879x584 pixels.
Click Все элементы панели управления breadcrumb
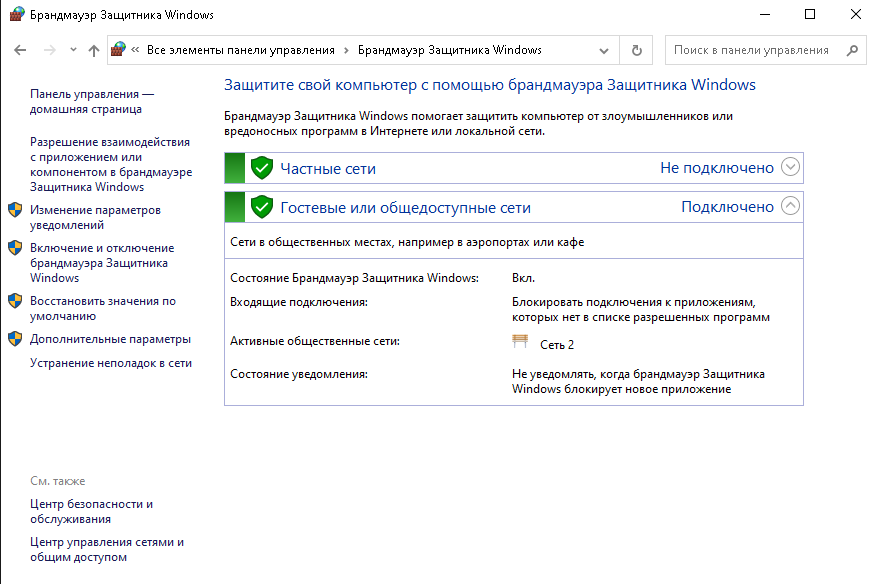click(x=240, y=50)
